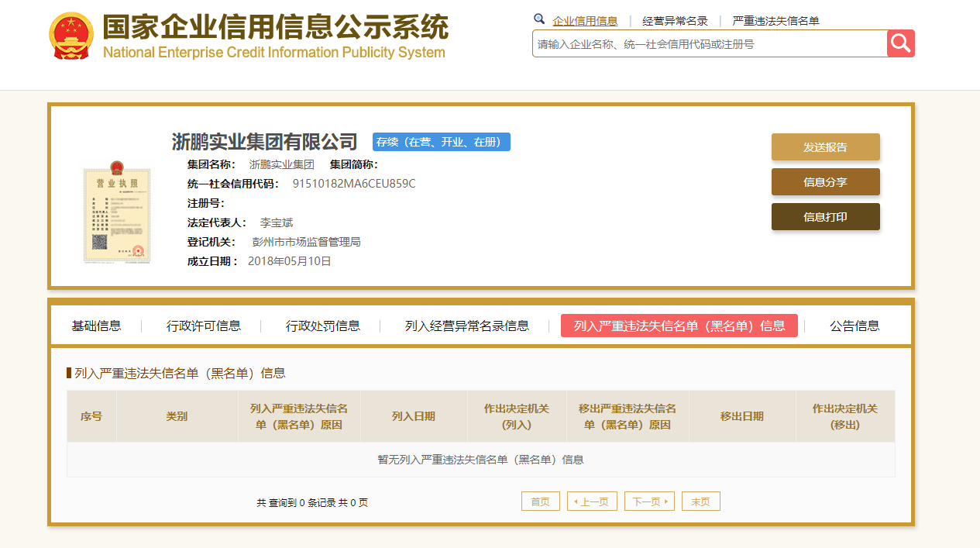This screenshot has width=980, height=548.
Task: Click the English title National Enterprise Credit Information Publicity System
Action: tap(274, 53)
